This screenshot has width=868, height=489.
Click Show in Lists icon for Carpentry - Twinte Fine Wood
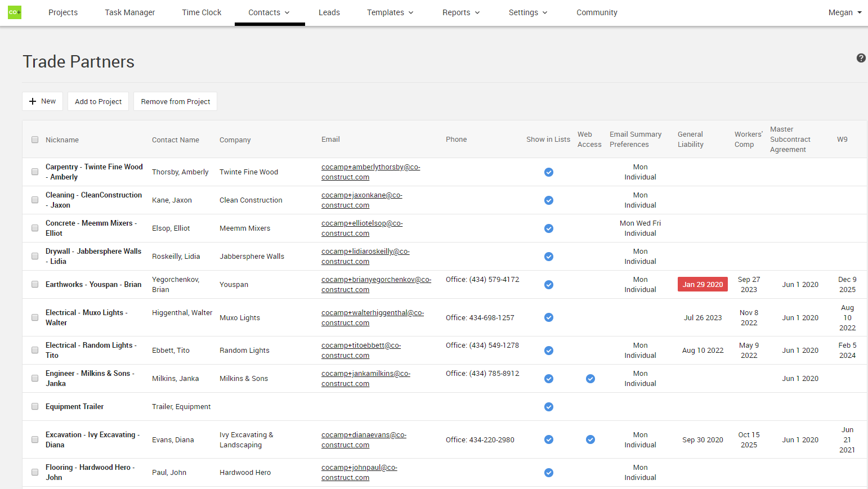click(x=549, y=172)
